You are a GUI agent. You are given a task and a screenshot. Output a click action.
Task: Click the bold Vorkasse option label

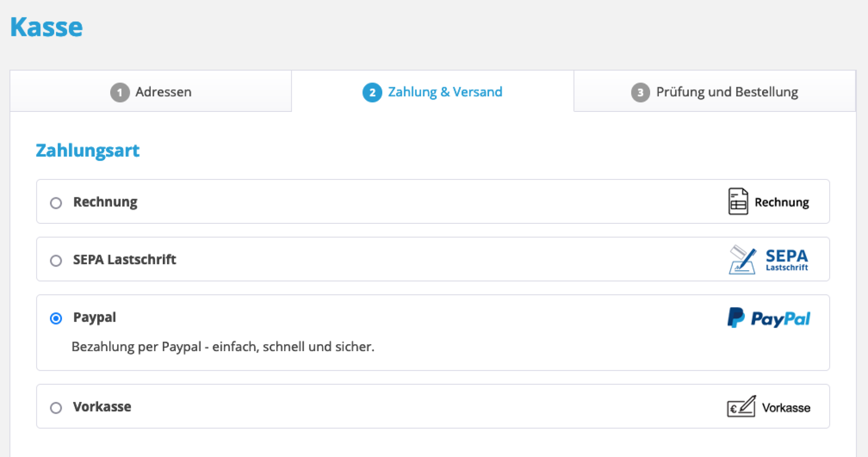pyautogui.click(x=102, y=407)
